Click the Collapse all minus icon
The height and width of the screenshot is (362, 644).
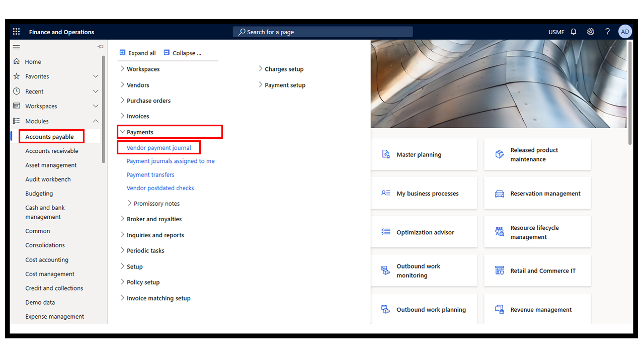click(x=167, y=52)
